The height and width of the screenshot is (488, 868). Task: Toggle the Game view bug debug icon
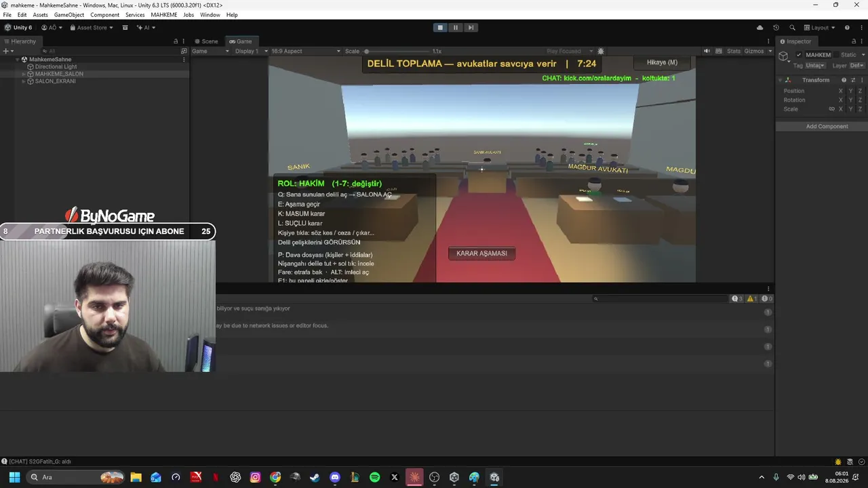click(601, 51)
